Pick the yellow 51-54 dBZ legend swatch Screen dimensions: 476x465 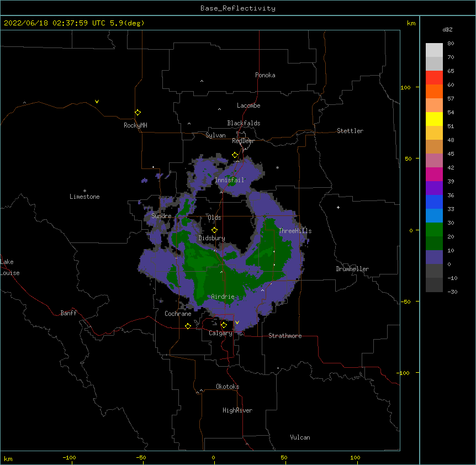434,119
